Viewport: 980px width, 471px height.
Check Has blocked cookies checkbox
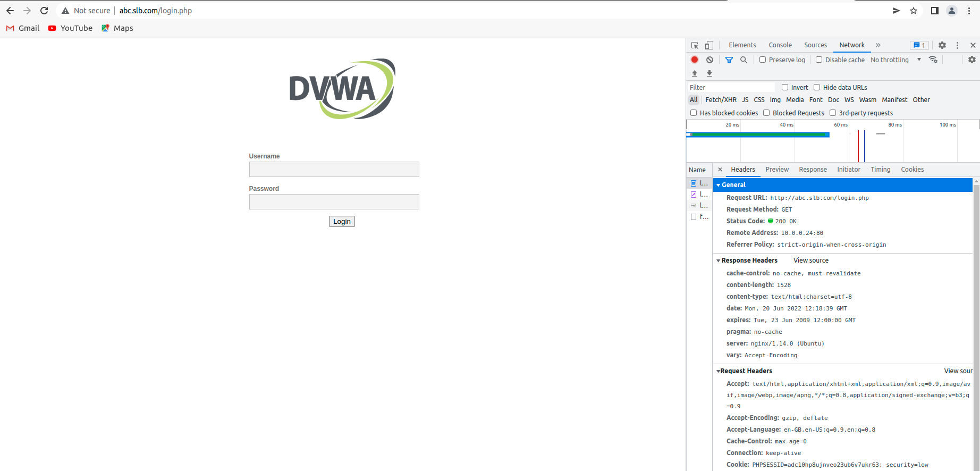[x=694, y=113]
